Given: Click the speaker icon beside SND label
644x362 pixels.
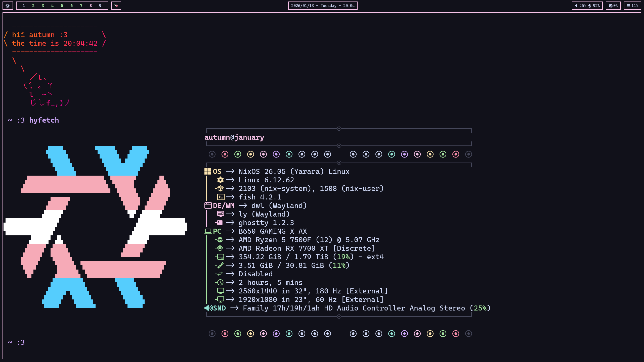Looking at the screenshot, I should click(208, 308).
